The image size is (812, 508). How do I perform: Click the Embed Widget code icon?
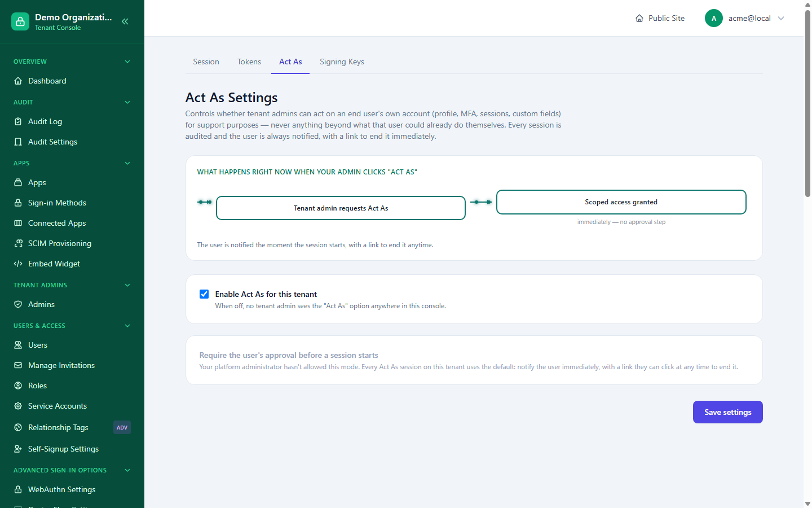coord(18,264)
